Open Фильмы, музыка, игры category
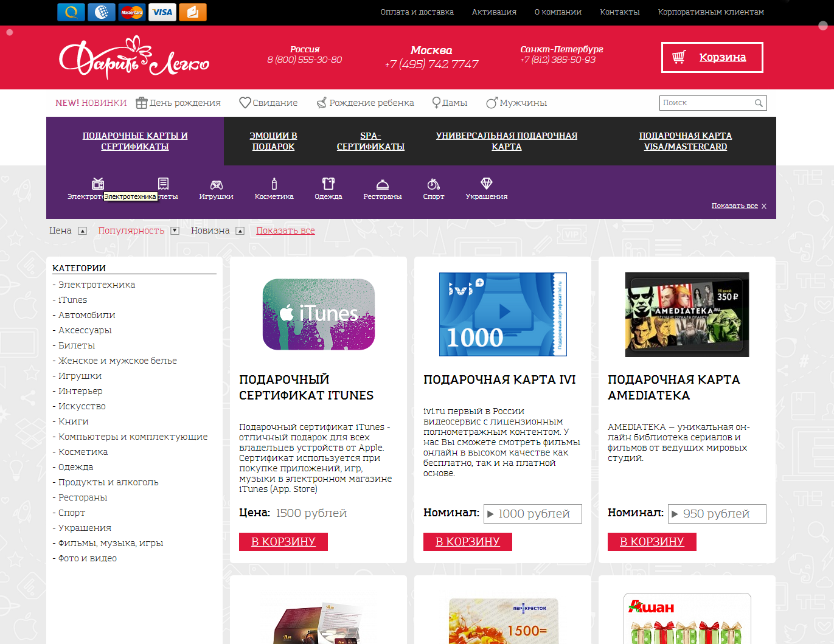The image size is (834, 644). [x=111, y=543]
